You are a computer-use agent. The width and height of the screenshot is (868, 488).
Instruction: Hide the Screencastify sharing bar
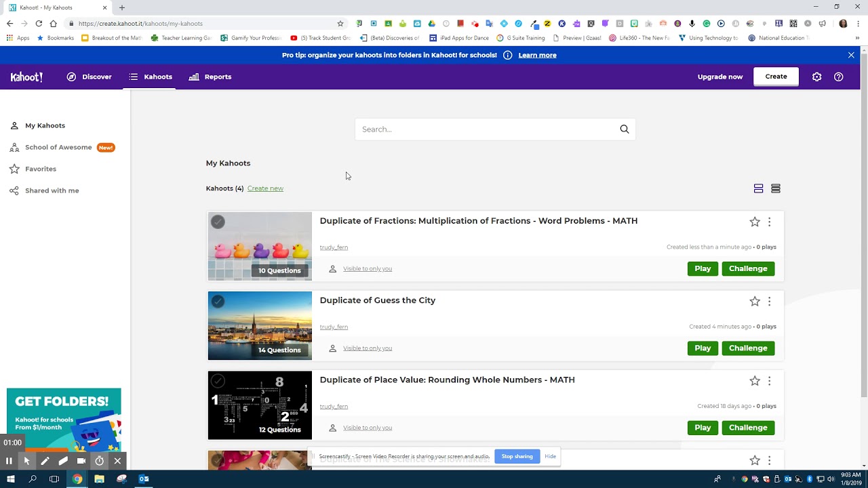pyautogui.click(x=550, y=456)
